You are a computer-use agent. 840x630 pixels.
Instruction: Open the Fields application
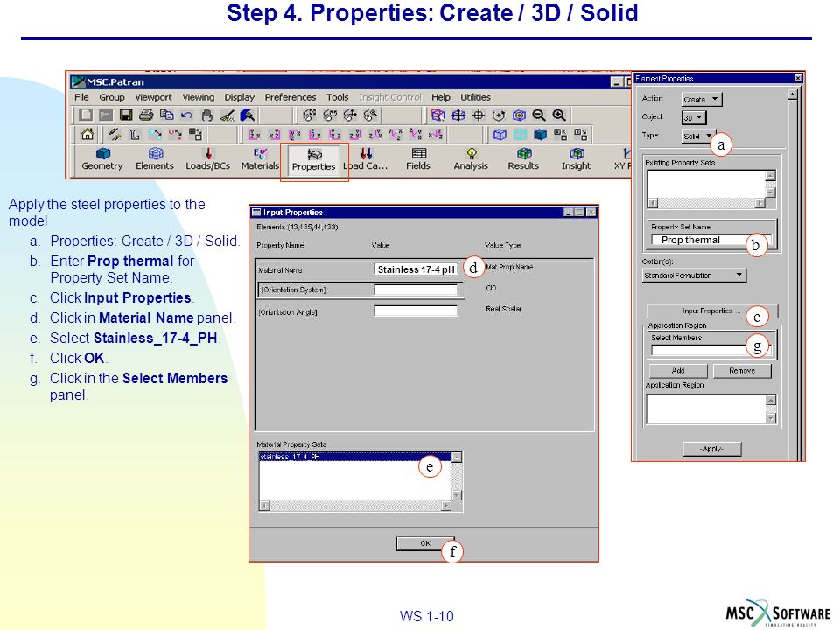(x=418, y=159)
